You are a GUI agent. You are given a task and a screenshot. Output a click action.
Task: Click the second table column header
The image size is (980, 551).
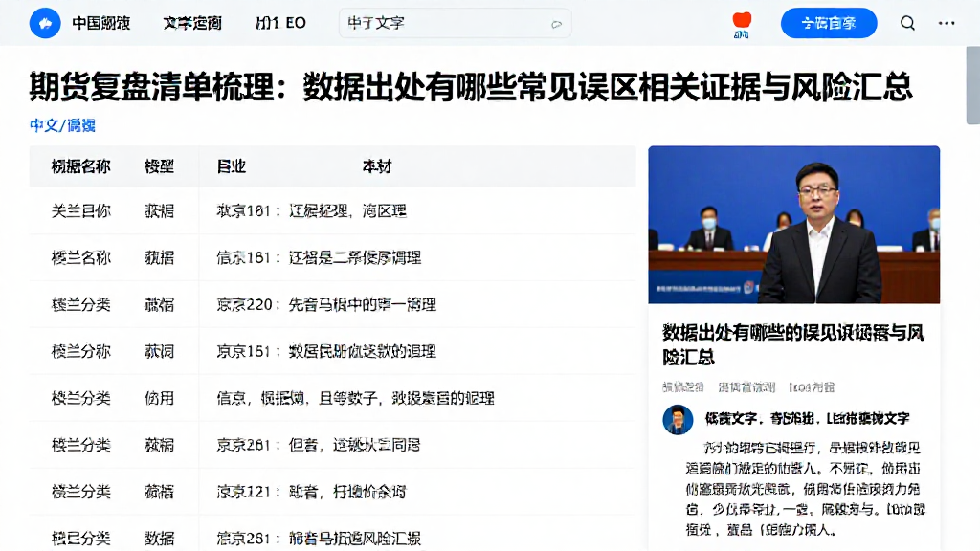click(159, 166)
